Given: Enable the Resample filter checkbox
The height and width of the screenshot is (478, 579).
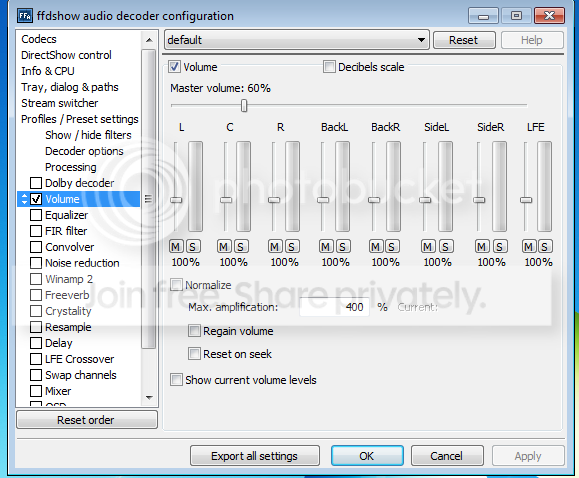Looking at the screenshot, I should [x=36, y=327].
